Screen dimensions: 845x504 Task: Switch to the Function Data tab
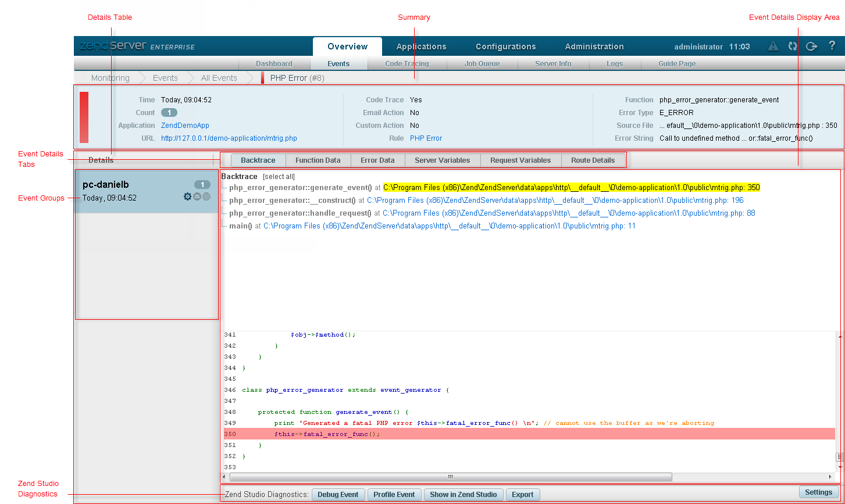coord(318,160)
